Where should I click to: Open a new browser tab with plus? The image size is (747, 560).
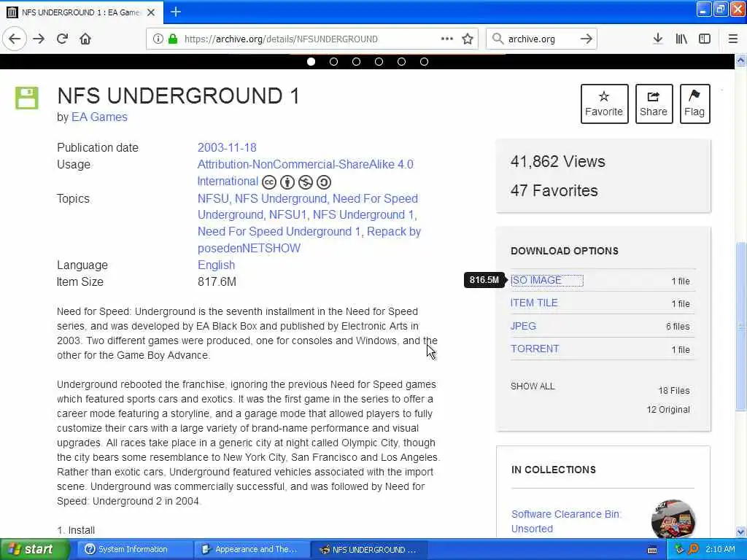176,12
